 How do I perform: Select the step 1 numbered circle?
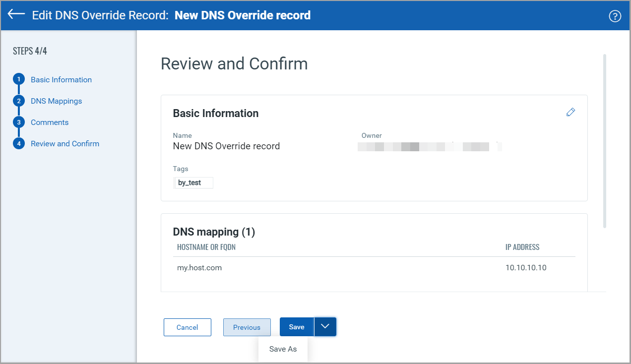[19, 79]
